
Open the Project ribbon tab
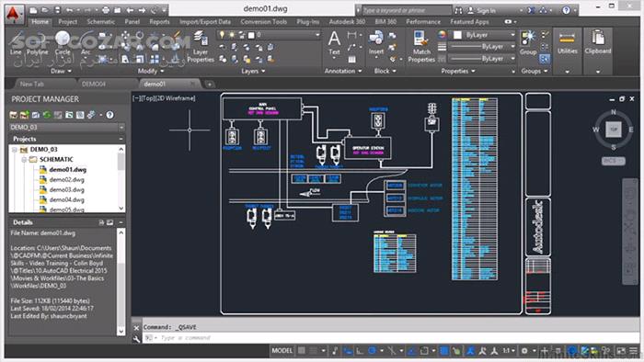68,22
